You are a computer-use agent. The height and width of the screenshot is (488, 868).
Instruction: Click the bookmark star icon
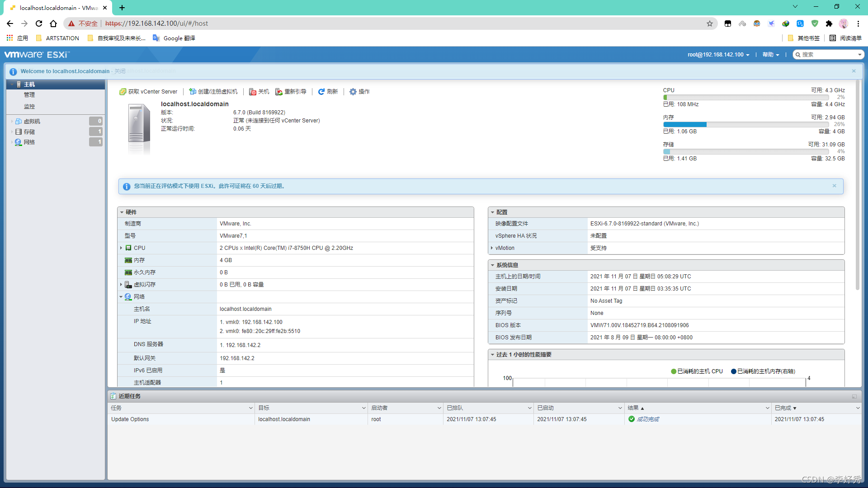pyautogui.click(x=710, y=23)
